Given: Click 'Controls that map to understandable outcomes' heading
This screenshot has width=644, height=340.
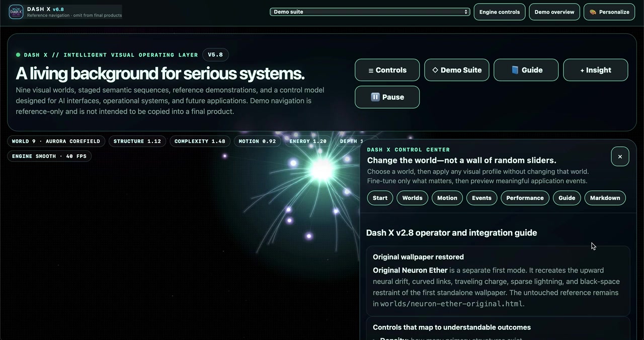Looking at the screenshot, I should pos(452,327).
